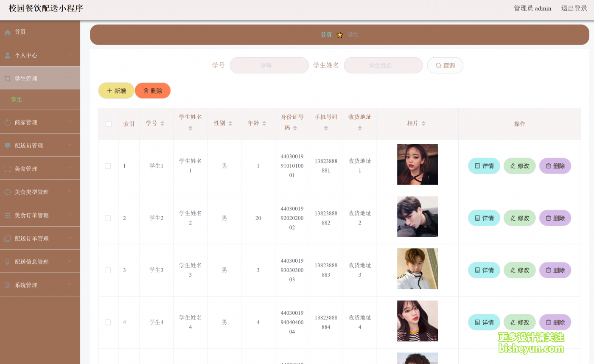The height and width of the screenshot is (364, 594).
Task: Click 修改 button for 学生1
Action: (520, 166)
